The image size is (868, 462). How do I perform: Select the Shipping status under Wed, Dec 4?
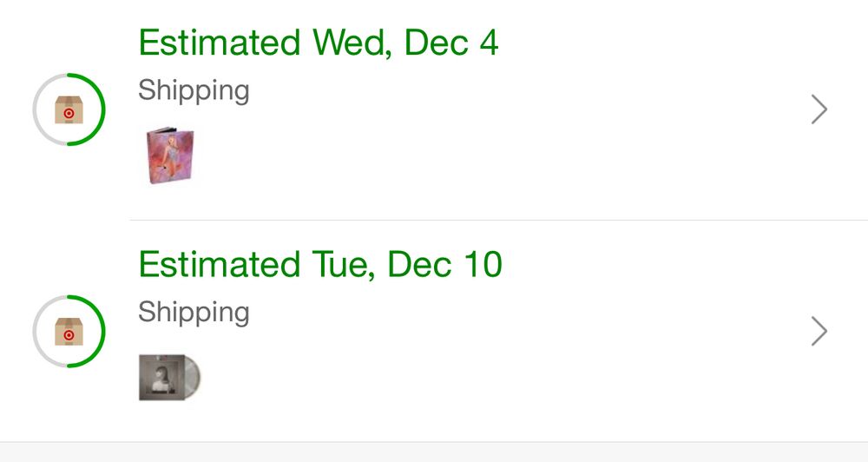[194, 90]
